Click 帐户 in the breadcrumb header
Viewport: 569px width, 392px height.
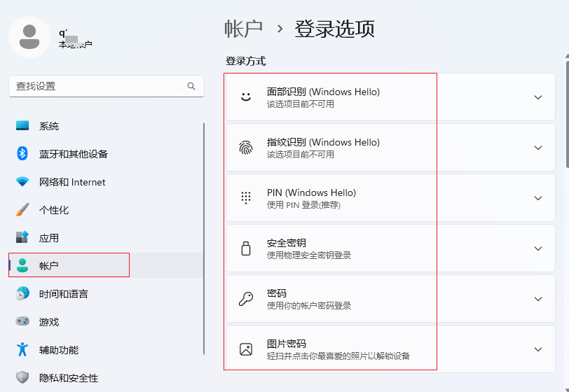(x=243, y=29)
